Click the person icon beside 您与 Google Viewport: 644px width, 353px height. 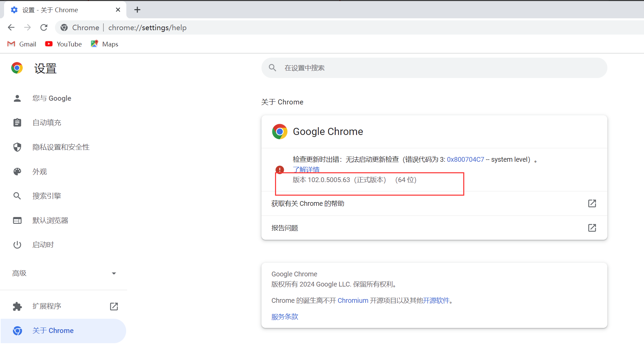tap(17, 98)
